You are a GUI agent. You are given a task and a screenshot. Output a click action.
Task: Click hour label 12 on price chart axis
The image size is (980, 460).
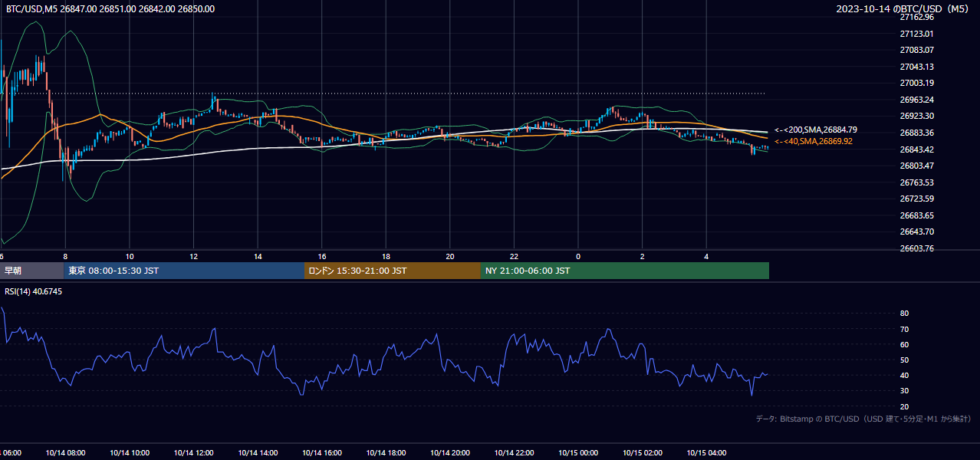[x=193, y=256]
